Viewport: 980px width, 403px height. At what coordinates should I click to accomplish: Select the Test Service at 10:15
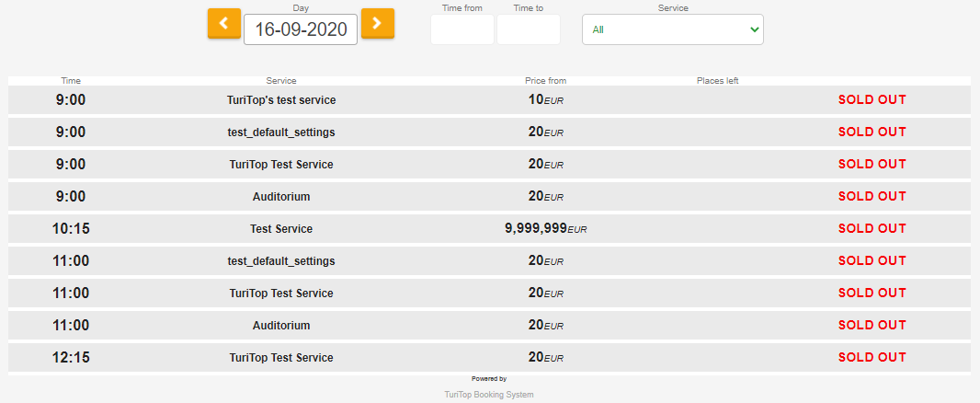pyautogui.click(x=281, y=229)
